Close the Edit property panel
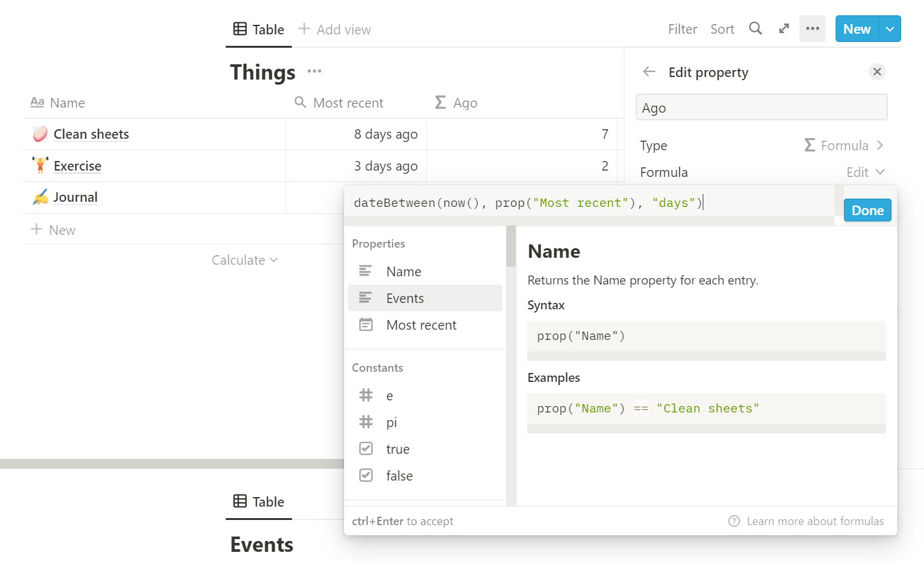The width and height of the screenshot is (924, 562). pos(877,72)
